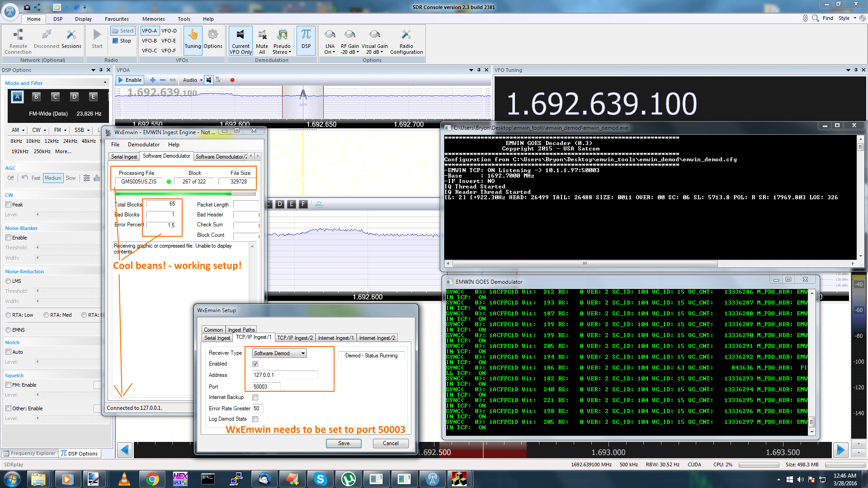Open Radio Configuration tool
This screenshot has width=868, height=488.
click(x=406, y=41)
